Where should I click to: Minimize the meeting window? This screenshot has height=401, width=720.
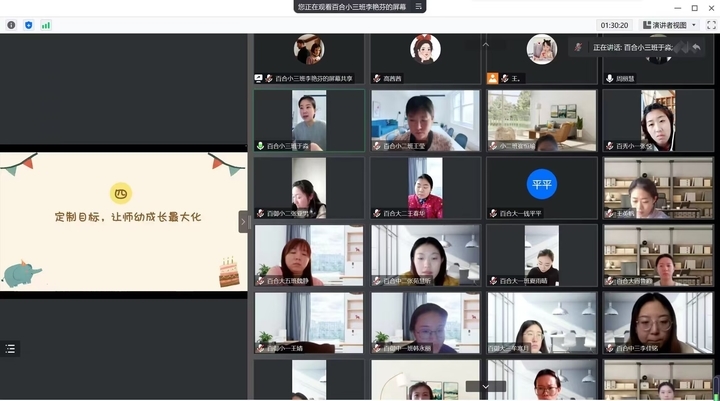(677, 8)
